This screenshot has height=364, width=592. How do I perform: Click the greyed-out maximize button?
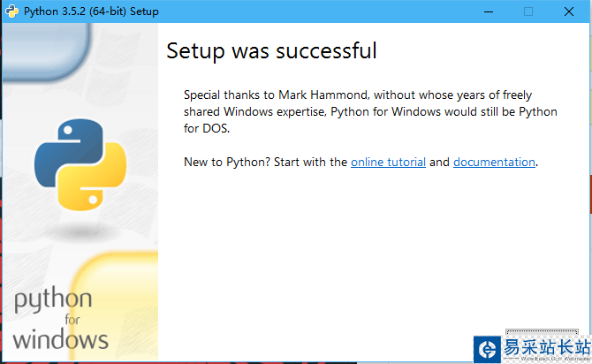[x=528, y=11]
